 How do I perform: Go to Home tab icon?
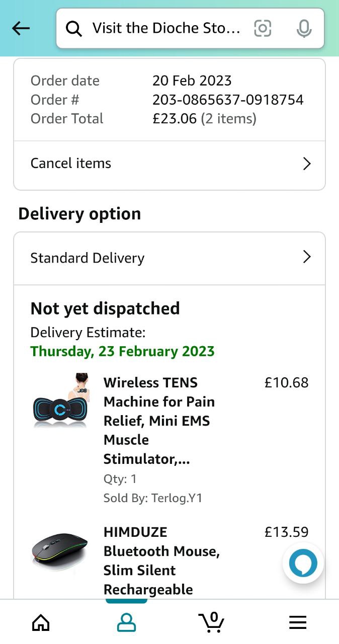click(x=41, y=623)
